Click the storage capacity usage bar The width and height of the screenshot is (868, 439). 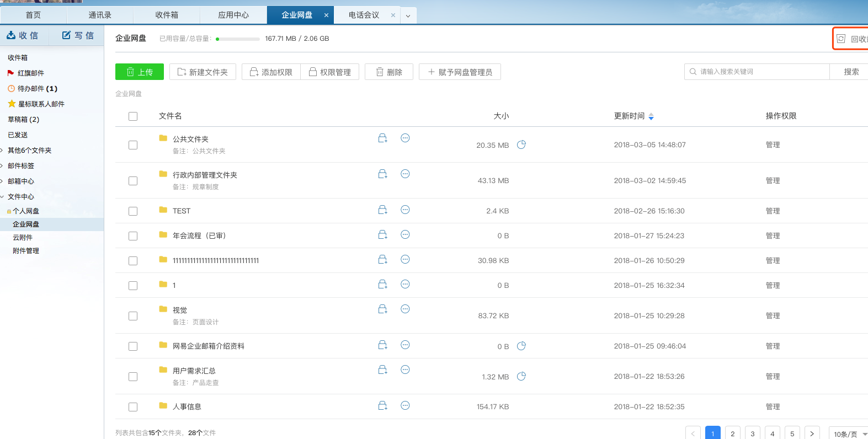[238, 39]
